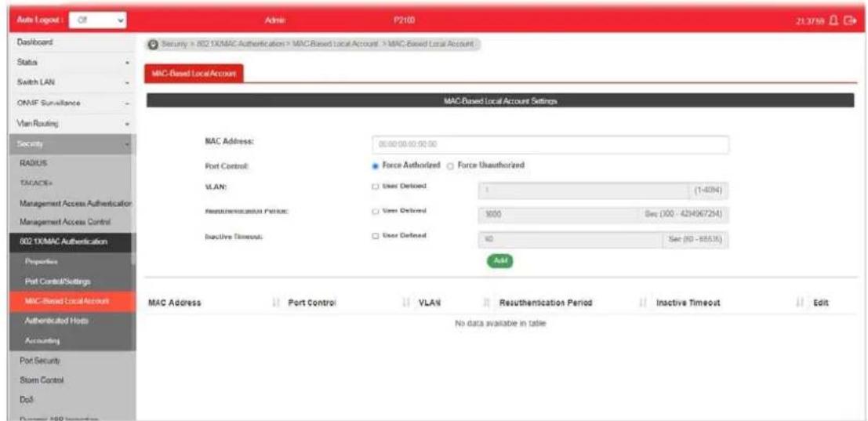Open Authenticated Hosts in sidebar
868x421 pixels.
[71, 321]
